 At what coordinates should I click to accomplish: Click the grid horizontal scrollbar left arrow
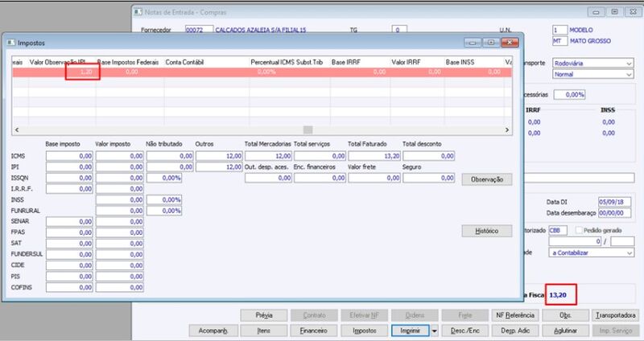pos(17,129)
